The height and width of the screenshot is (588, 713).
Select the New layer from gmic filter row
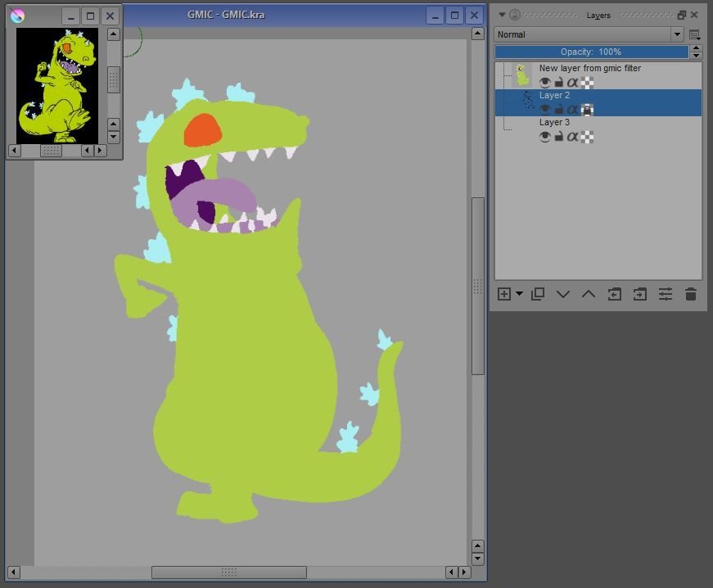click(598, 75)
